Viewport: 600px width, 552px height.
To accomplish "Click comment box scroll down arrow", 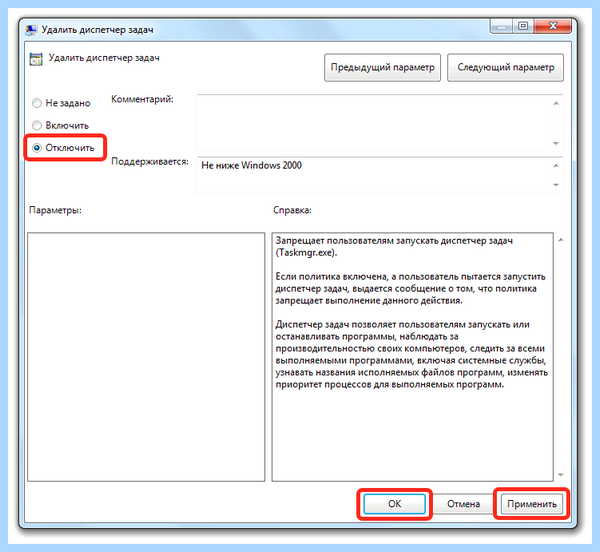I will (556, 143).
